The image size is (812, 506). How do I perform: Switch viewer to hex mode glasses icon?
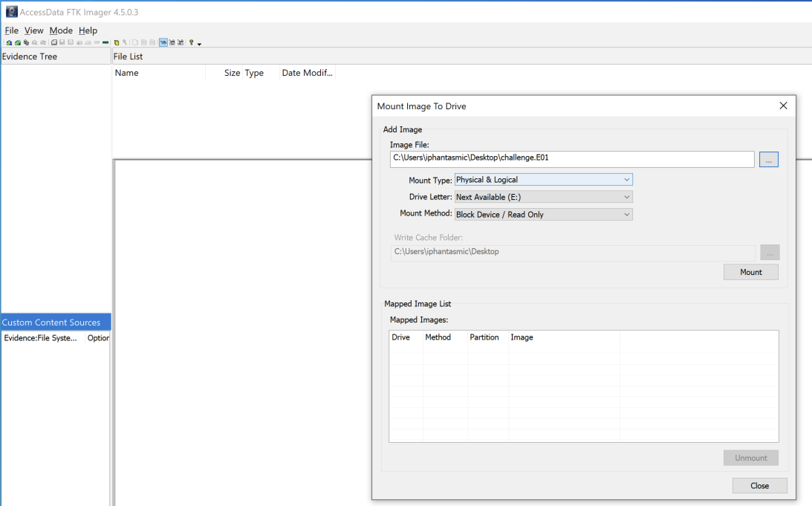click(x=181, y=42)
